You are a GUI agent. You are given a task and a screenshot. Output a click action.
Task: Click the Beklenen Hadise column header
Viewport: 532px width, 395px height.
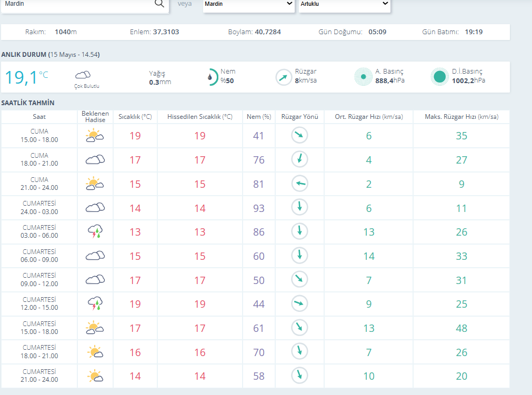tap(95, 117)
